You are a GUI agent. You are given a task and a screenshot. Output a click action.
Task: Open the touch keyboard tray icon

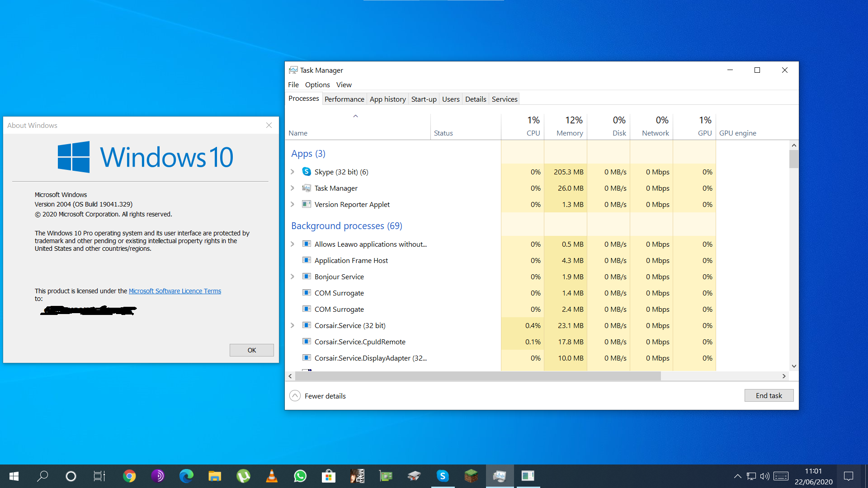(x=781, y=476)
